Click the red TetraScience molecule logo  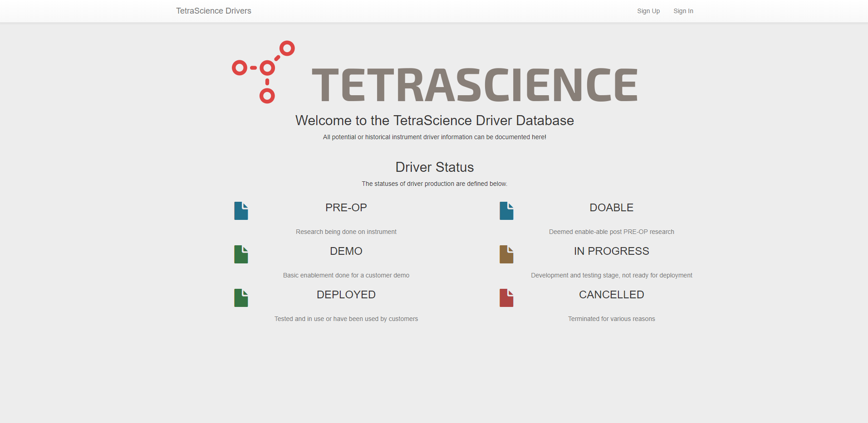click(x=264, y=72)
